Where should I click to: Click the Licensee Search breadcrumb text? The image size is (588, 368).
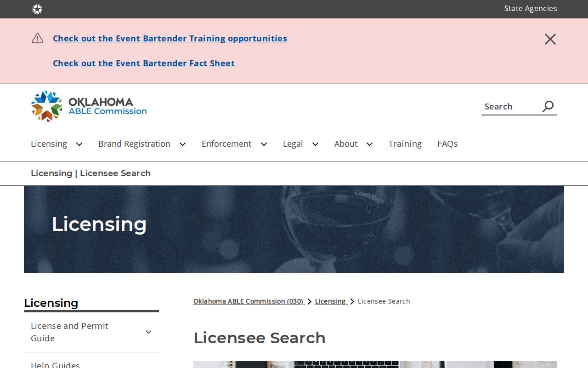click(x=384, y=301)
